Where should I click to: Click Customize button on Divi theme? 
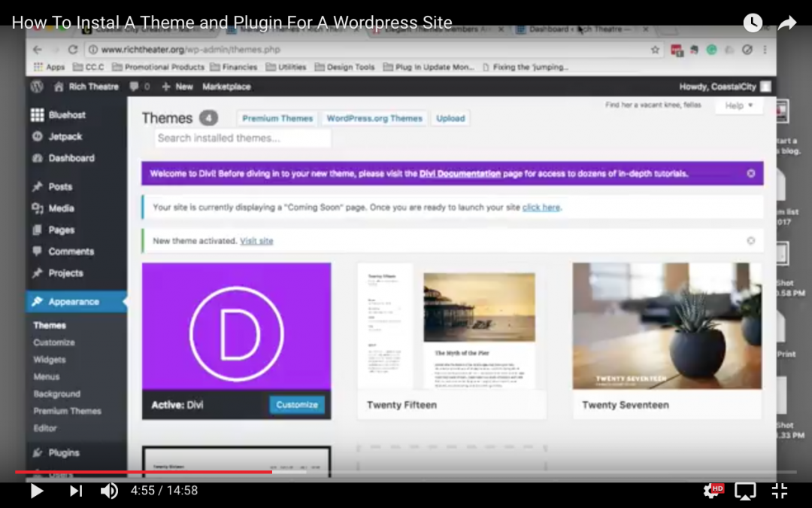click(297, 405)
